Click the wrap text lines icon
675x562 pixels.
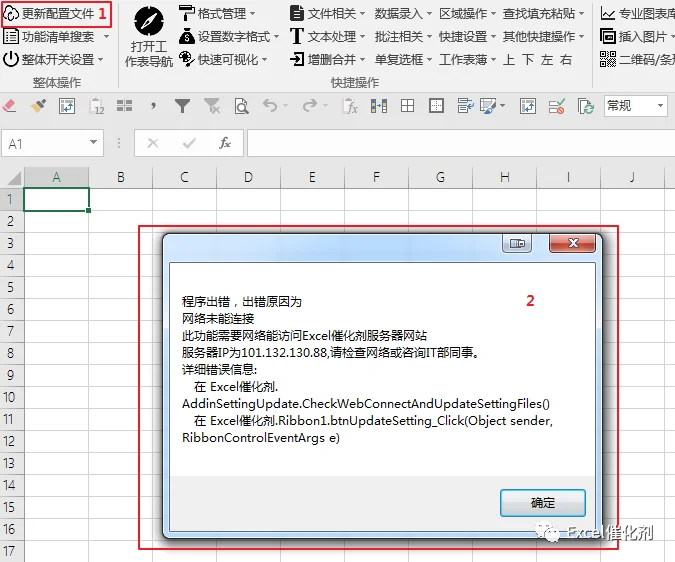[465, 105]
